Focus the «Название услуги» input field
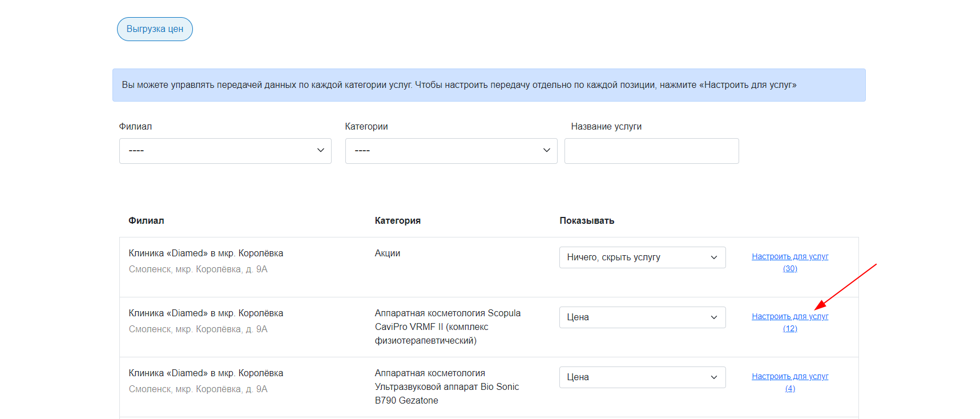 [x=651, y=151]
